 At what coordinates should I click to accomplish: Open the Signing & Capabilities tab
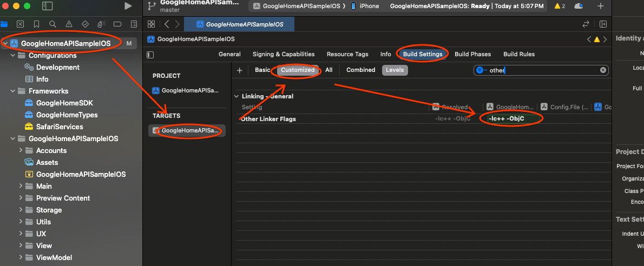(x=283, y=54)
